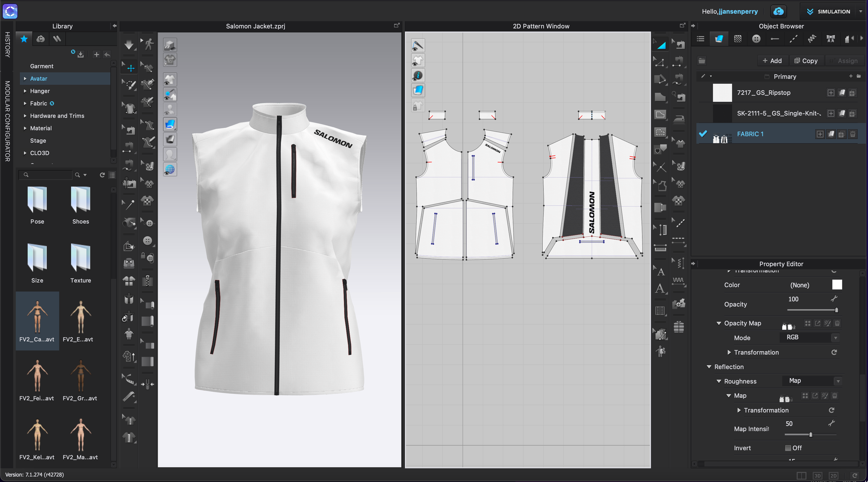Screen dimensions: 868x482
Task: Click the blue cloud sync icon
Action: pos(778,11)
